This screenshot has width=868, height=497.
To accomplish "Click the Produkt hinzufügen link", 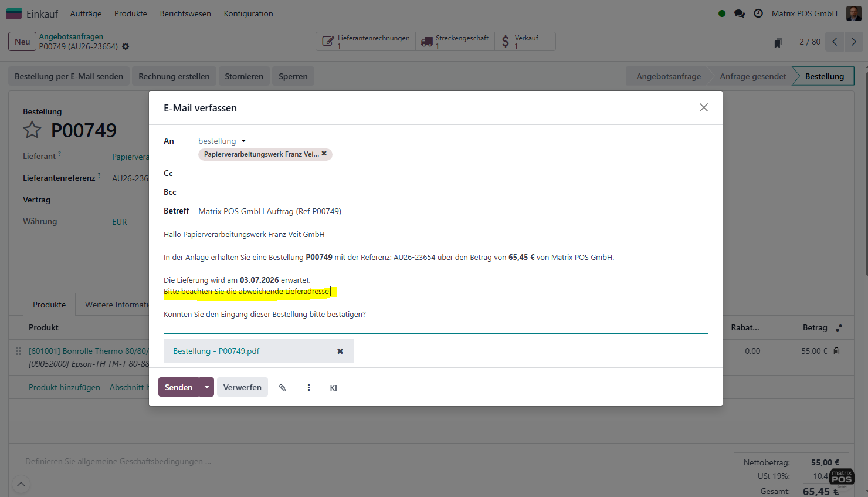I will [x=65, y=387].
